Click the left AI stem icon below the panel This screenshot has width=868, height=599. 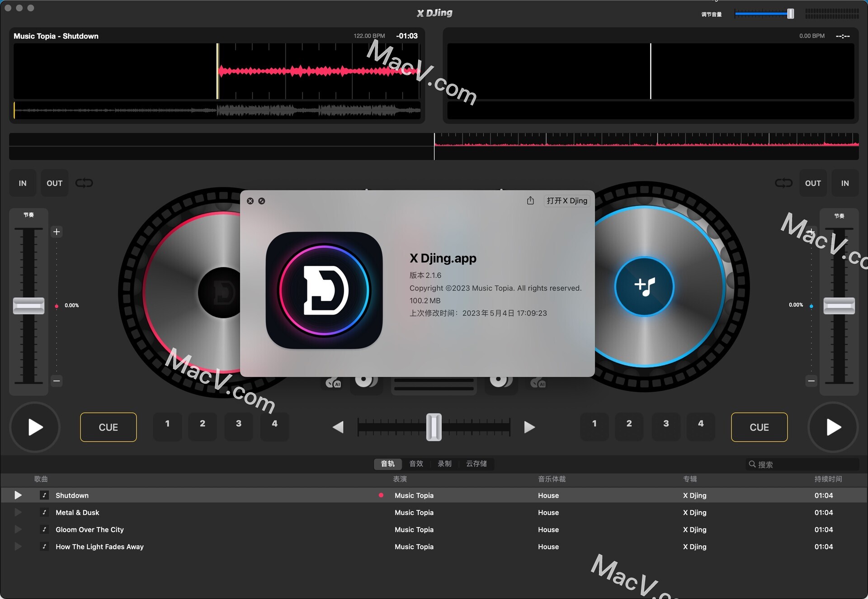334,383
